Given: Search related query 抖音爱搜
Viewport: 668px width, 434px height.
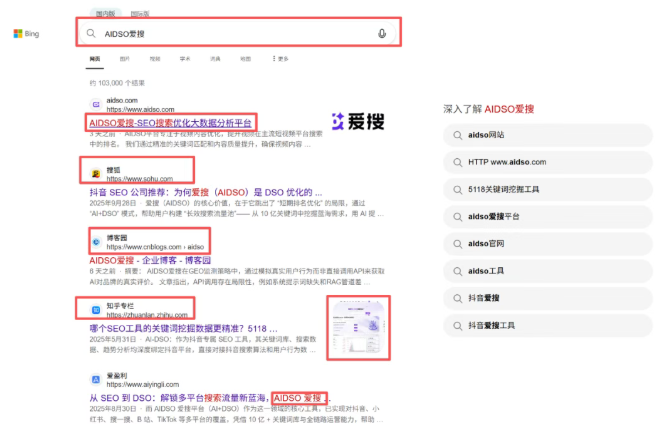Looking at the screenshot, I should click(x=547, y=298).
